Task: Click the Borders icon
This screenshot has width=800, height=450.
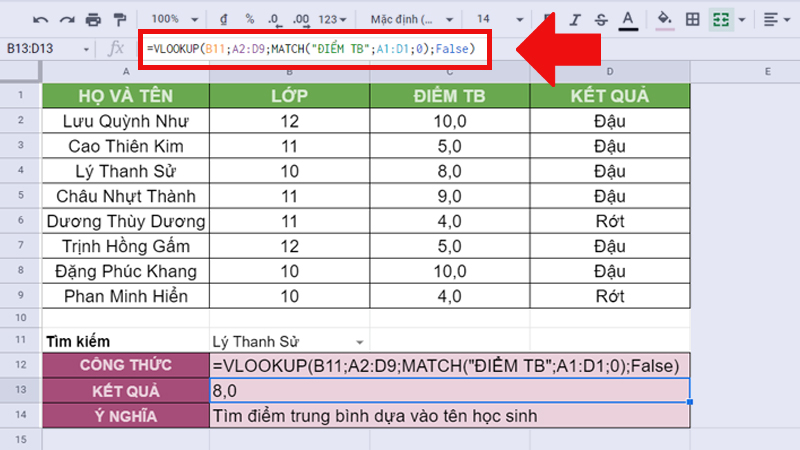Action: pos(692,20)
